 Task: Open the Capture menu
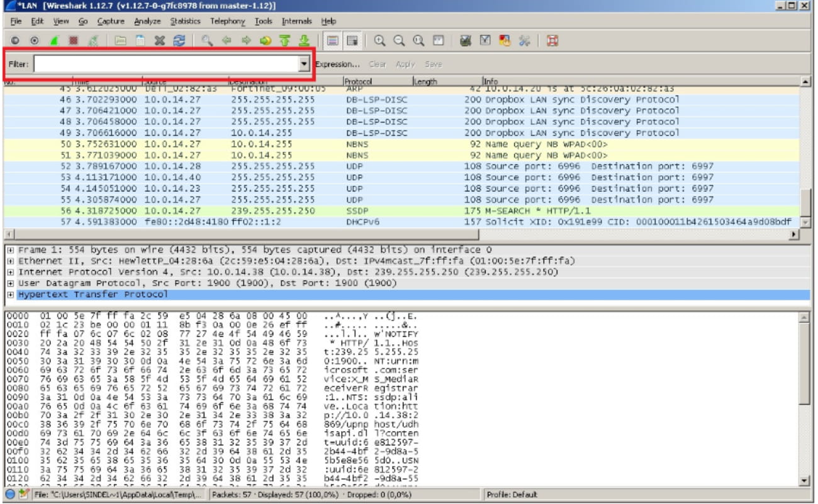pyautogui.click(x=111, y=21)
